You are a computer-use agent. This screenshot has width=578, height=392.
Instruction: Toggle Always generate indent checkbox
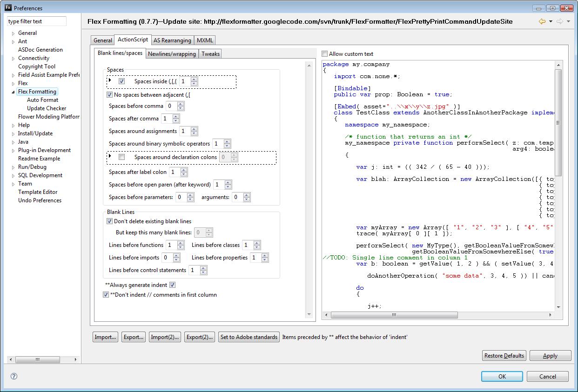pos(172,285)
